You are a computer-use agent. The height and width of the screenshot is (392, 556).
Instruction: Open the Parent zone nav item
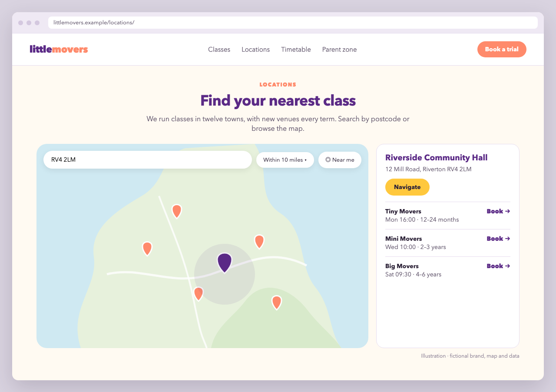[339, 50]
